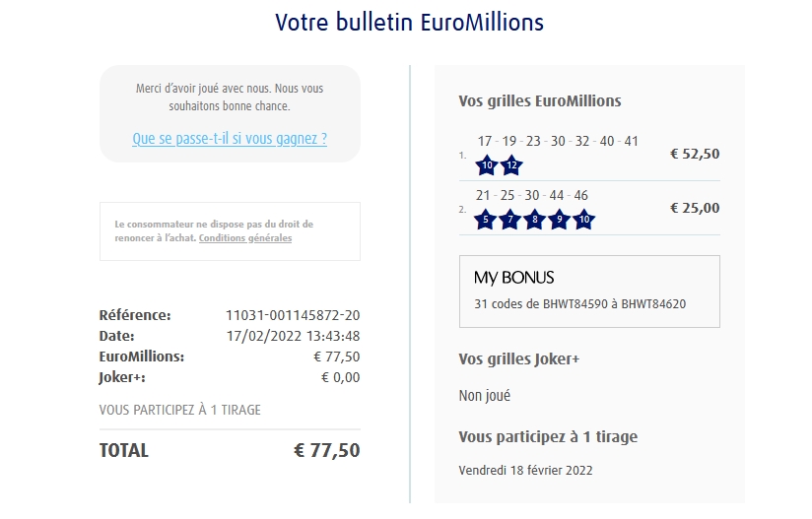Click star 12 in the first grid
The height and width of the screenshot is (519, 812).
point(511,164)
